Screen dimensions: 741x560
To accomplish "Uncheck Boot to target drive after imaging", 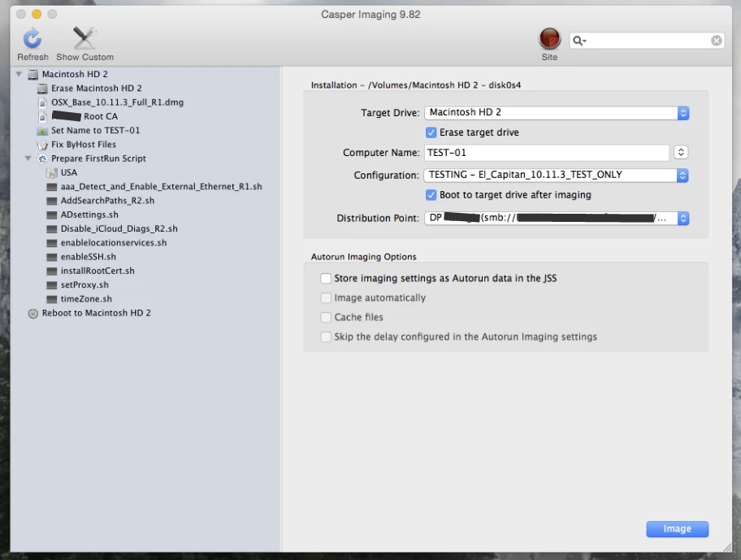I will [431, 195].
